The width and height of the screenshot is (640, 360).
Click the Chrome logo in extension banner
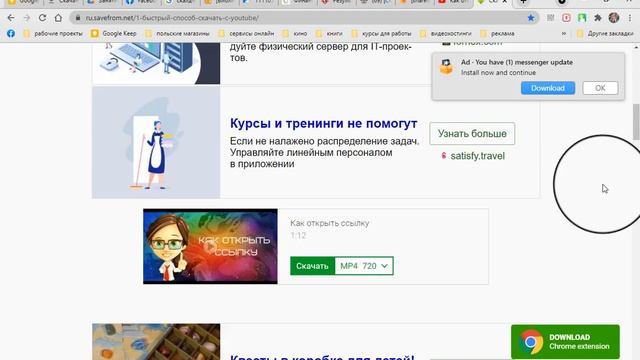tap(531, 342)
